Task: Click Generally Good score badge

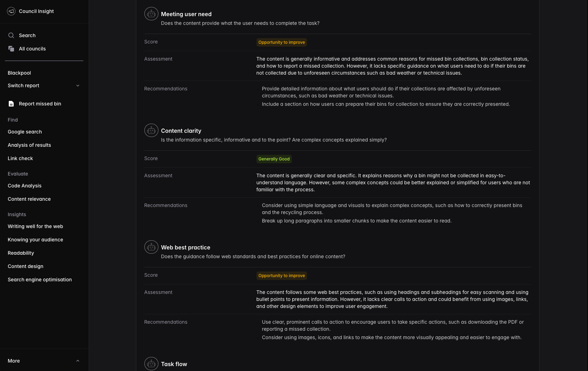Action: click(x=274, y=159)
